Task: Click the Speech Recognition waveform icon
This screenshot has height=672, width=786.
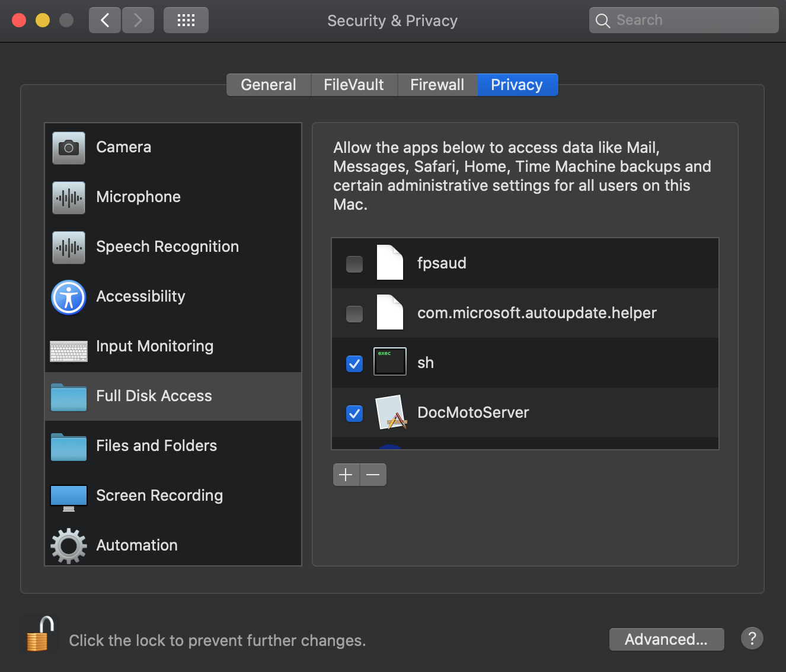Action: [69, 247]
